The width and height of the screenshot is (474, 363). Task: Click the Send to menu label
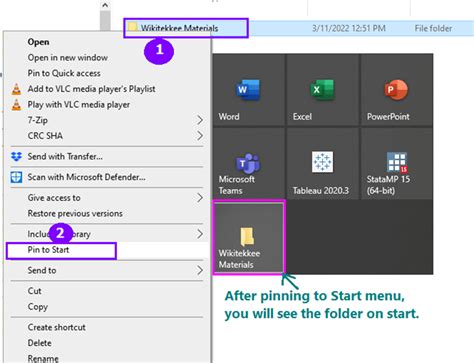pos(42,270)
